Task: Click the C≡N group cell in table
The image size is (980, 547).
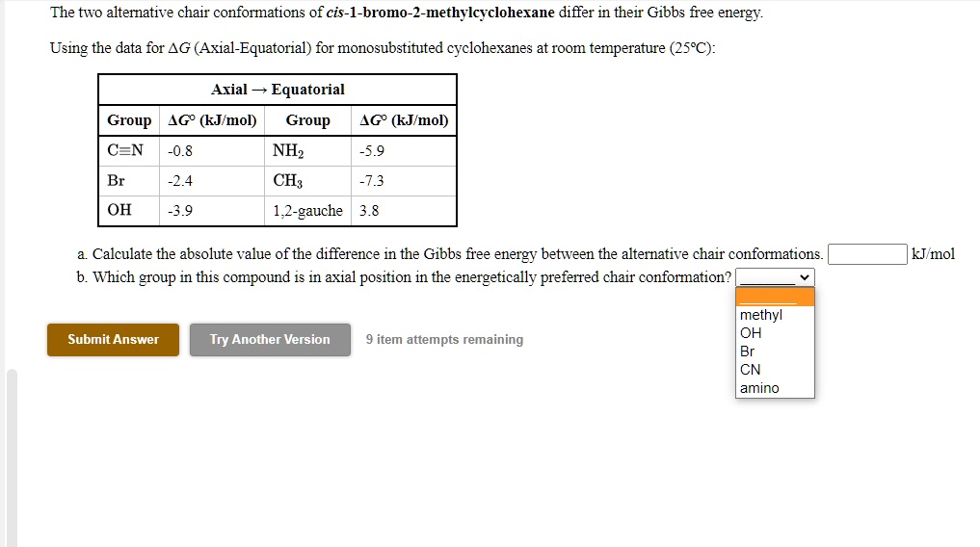Action: [x=125, y=151]
